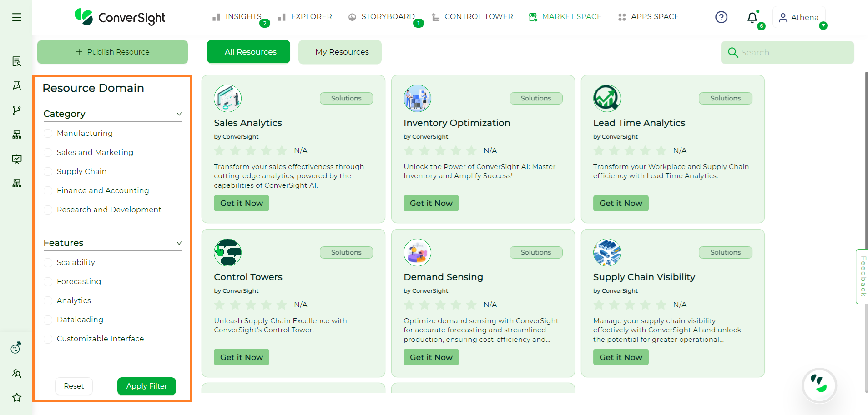This screenshot has height=415, width=868.
Task: Open the Athena user profile dropdown
Action: [x=799, y=17]
